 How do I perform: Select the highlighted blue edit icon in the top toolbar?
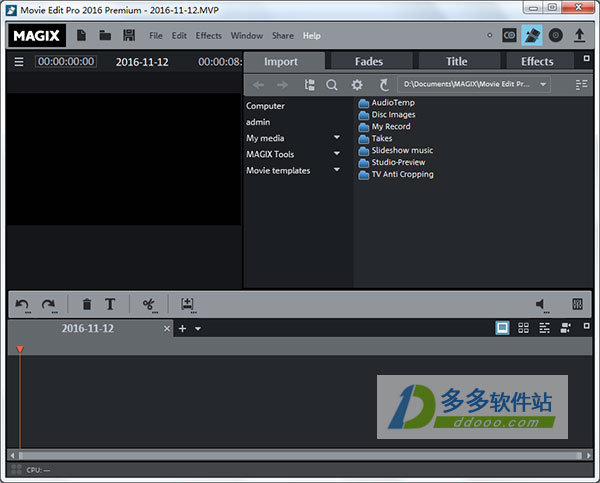[x=532, y=35]
